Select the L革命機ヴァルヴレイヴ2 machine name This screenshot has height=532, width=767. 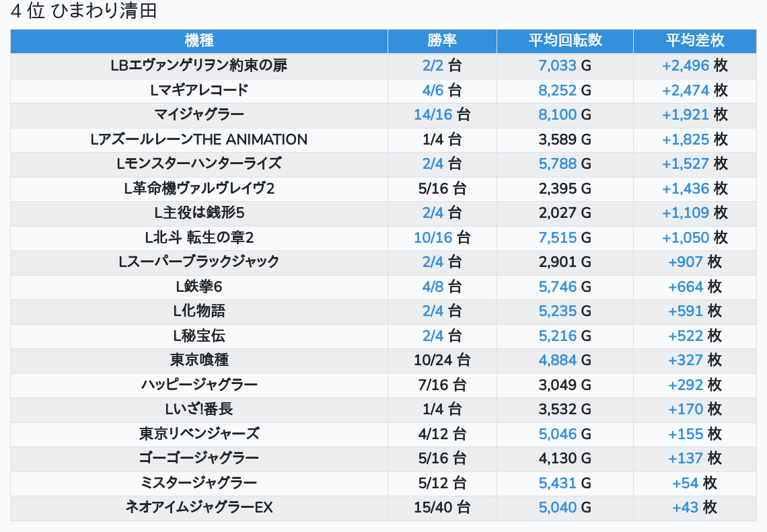198,188
